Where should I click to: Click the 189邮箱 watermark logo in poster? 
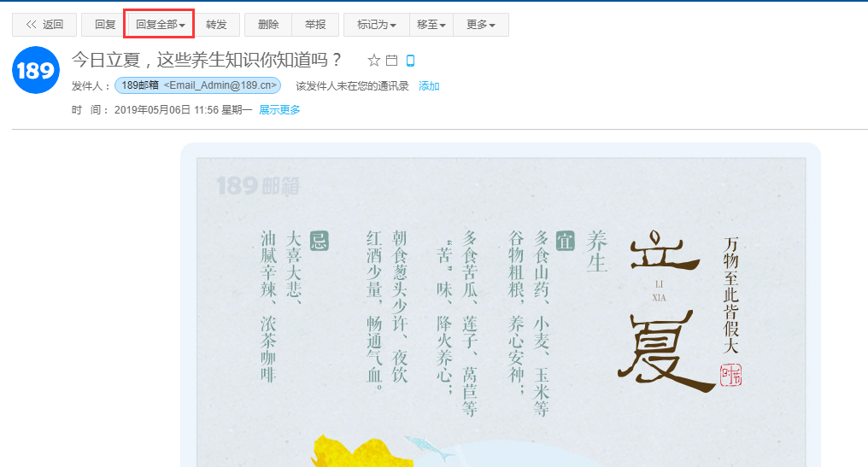(x=255, y=185)
